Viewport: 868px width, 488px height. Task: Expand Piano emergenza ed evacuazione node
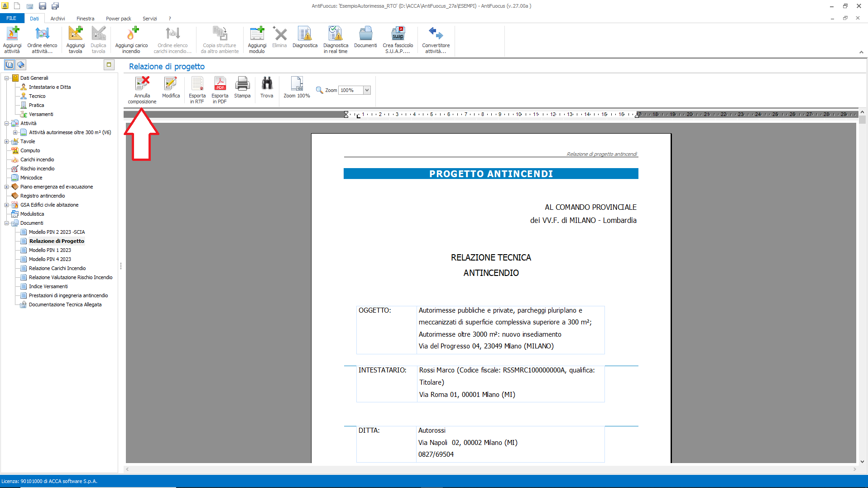tap(7, 187)
